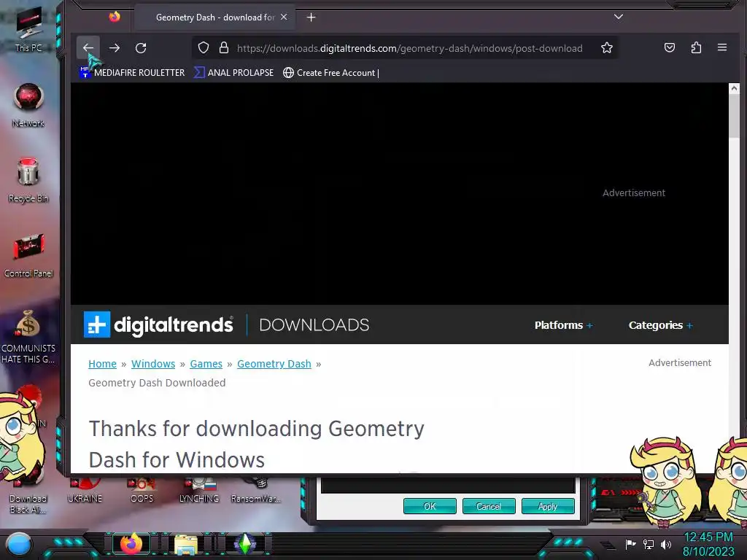Select the RansomWar desktop shortcut
The image size is (747, 560).
click(x=256, y=490)
